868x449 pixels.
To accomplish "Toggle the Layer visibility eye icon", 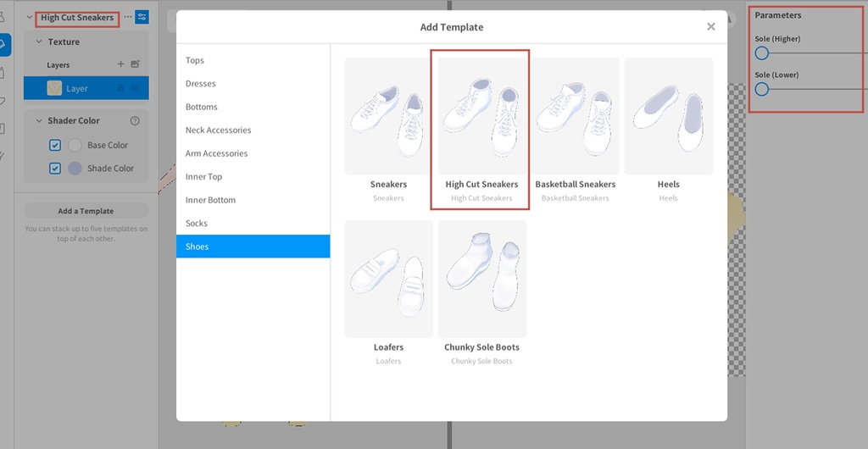I will coord(135,88).
